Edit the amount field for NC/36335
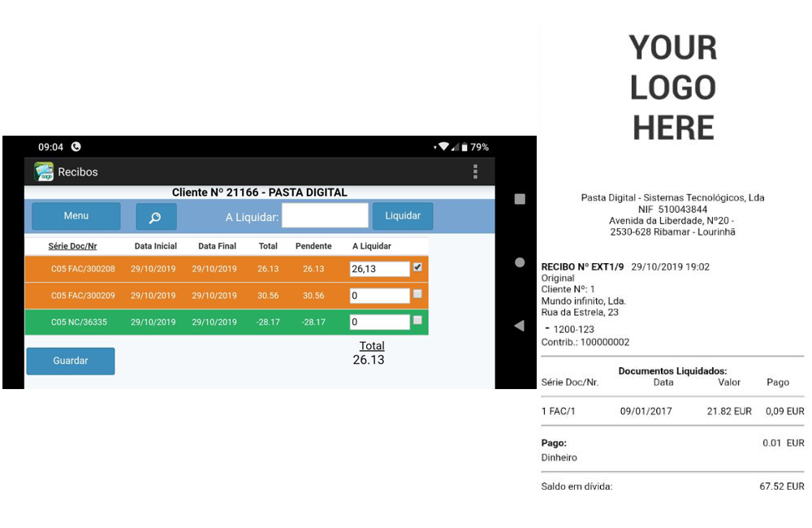812x528 pixels. pos(379,322)
